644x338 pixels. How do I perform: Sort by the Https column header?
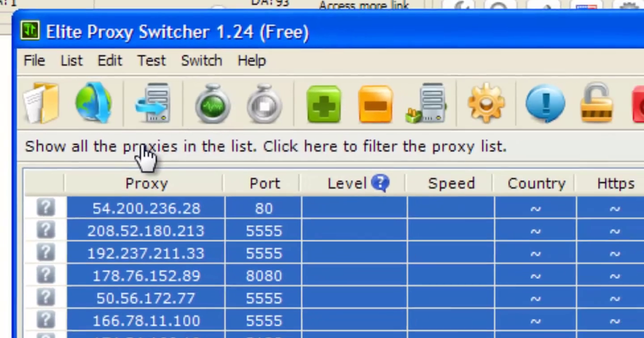coord(615,183)
